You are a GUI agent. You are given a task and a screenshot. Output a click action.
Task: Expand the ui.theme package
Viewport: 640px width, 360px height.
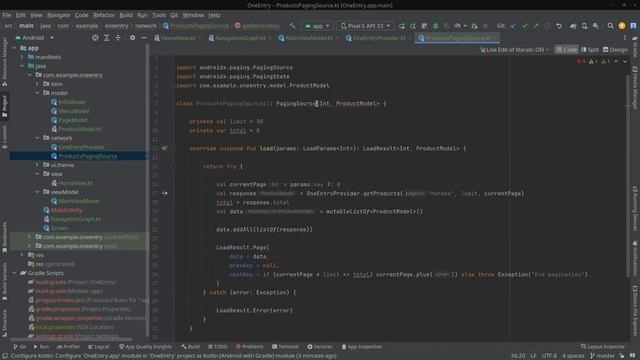(37, 165)
